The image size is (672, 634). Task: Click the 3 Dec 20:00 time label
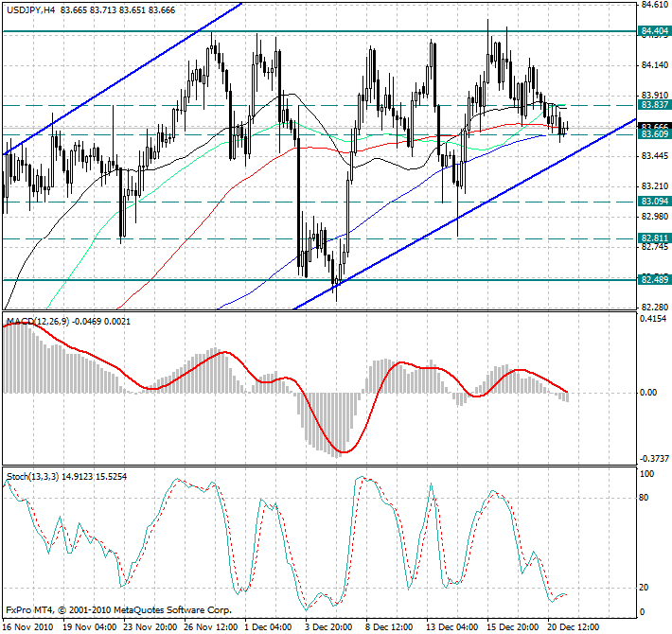pyautogui.click(x=328, y=627)
